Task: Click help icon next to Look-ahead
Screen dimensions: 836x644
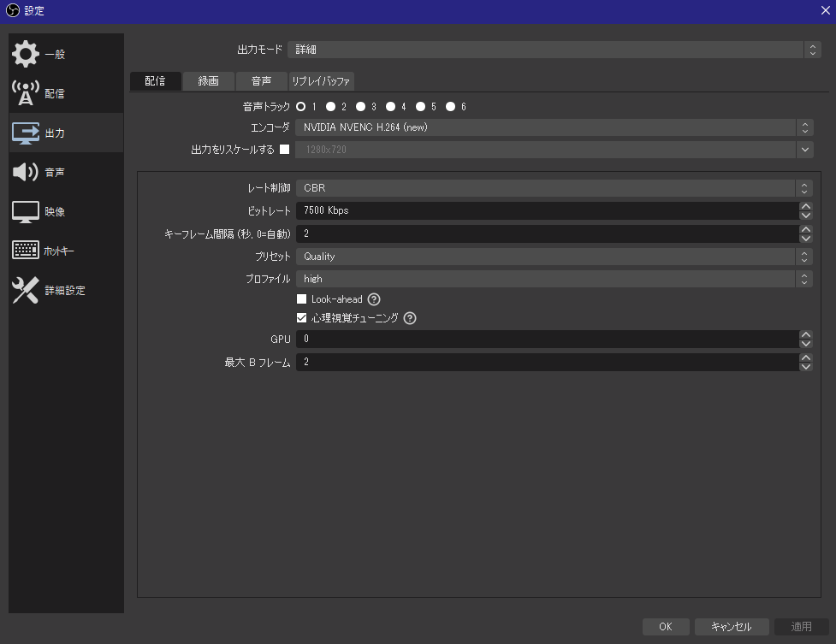Action: click(x=374, y=299)
